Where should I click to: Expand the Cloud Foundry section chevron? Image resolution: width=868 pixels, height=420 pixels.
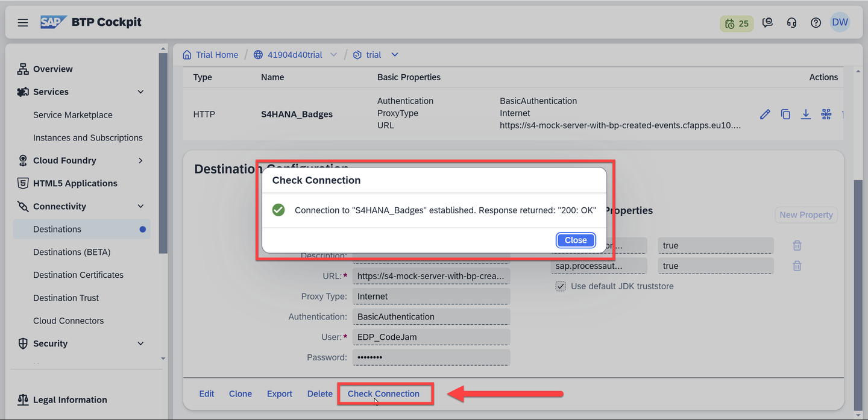coord(140,160)
